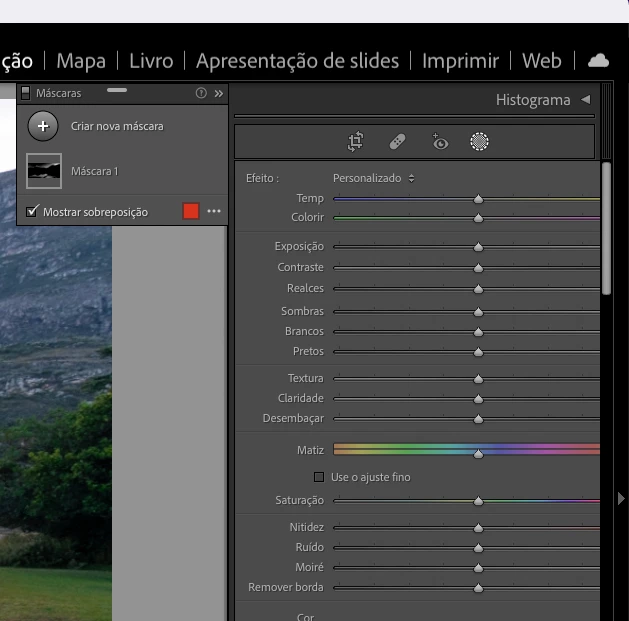629x621 pixels.
Task: Switch to the Imprimir module
Action: click(461, 61)
